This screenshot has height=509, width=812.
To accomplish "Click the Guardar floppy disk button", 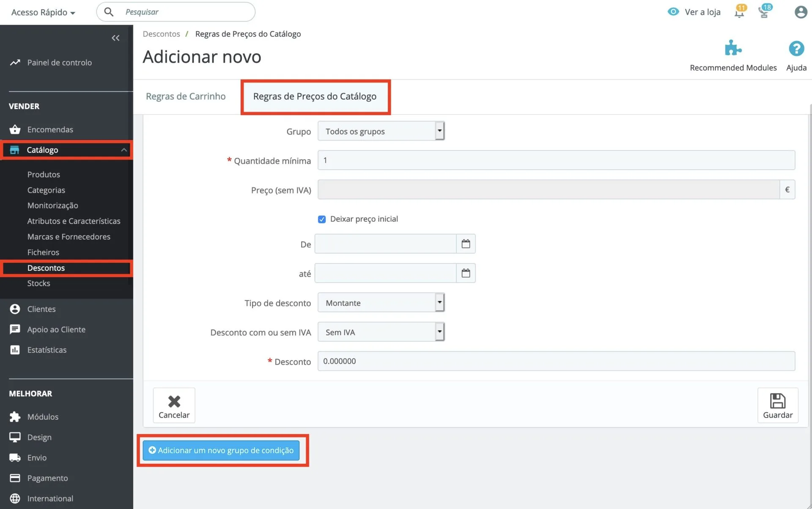I will [x=777, y=405].
